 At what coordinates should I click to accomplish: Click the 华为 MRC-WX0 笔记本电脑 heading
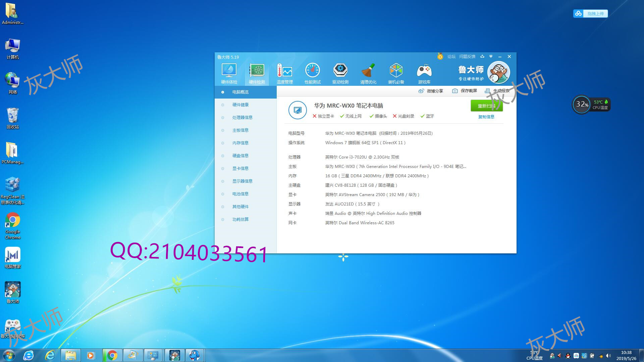(x=348, y=106)
